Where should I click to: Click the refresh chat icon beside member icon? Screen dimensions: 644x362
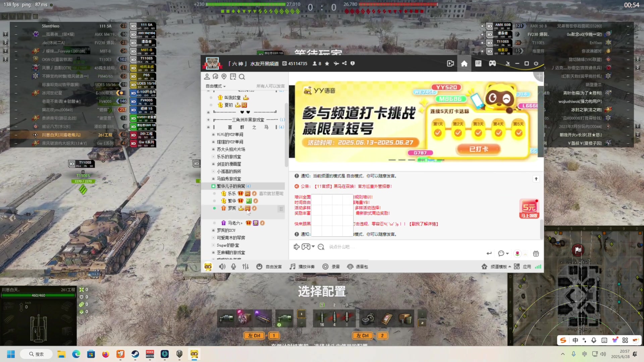coord(216,77)
